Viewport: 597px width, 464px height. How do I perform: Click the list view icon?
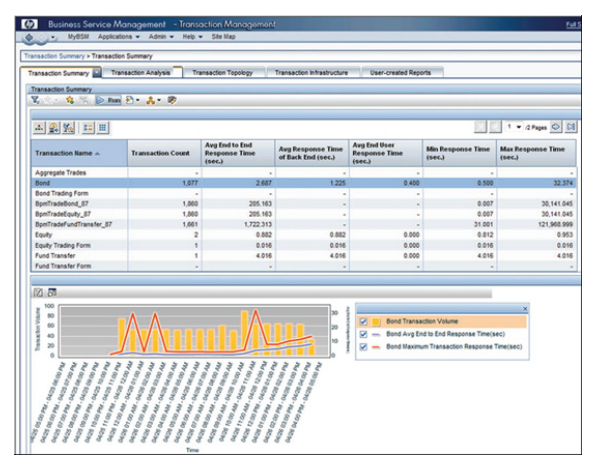pos(88,128)
